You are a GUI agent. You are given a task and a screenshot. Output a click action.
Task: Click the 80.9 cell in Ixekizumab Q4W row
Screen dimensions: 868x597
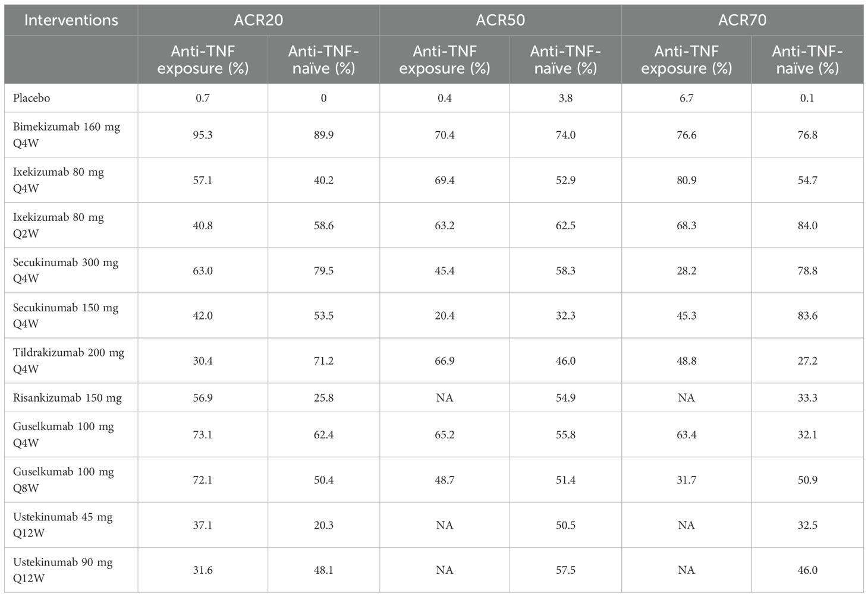[686, 180]
